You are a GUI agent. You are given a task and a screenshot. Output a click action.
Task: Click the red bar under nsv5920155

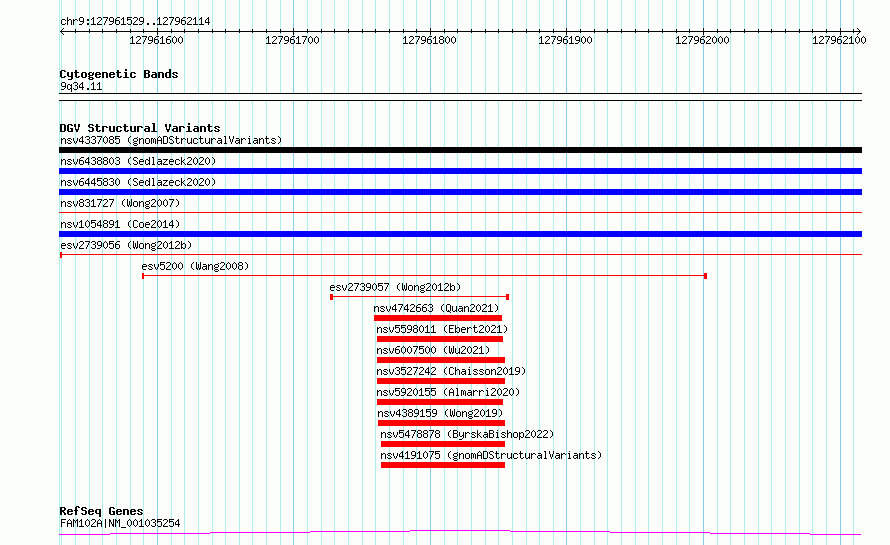pos(440,402)
